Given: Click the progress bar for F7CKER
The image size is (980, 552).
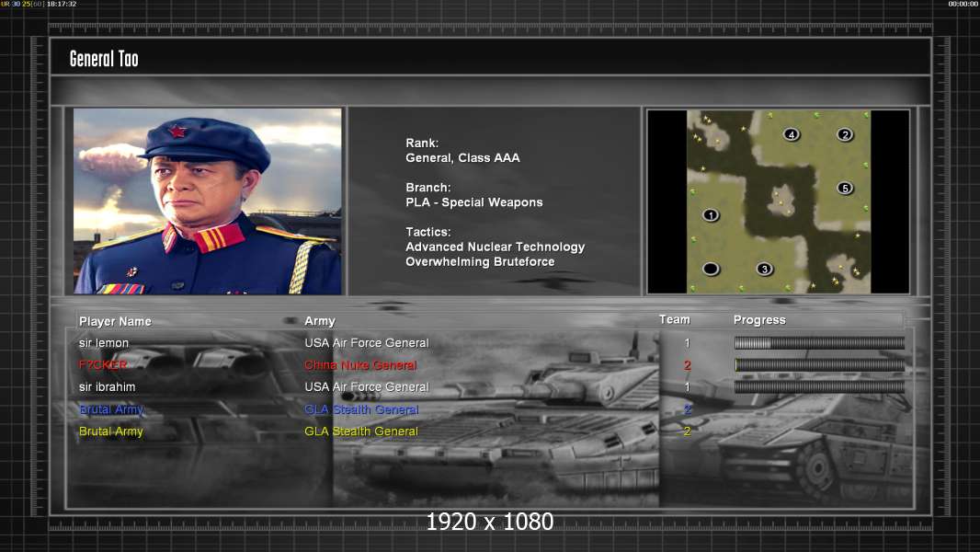Looking at the screenshot, I should pos(819,364).
